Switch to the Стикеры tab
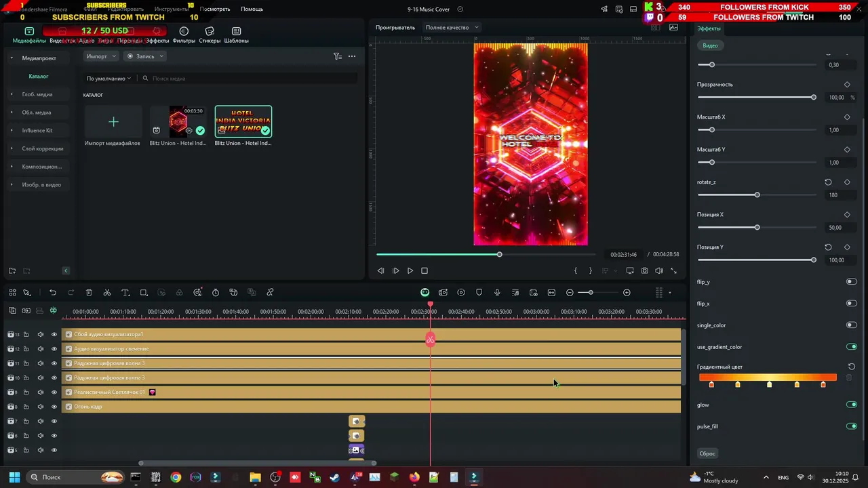 pos(210,35)
